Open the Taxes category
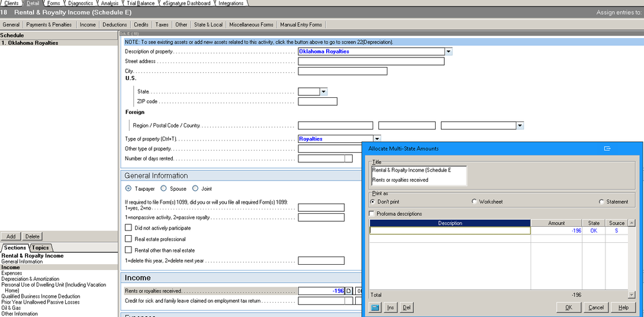The width and height of the screenshot is (644, 317). point(162,24)
